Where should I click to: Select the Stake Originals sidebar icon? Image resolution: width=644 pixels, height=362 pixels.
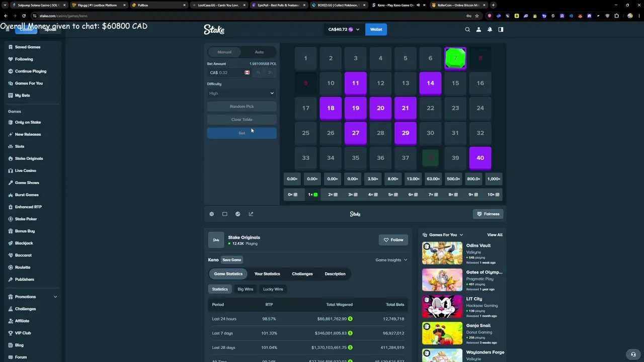[x=10, y=158]
